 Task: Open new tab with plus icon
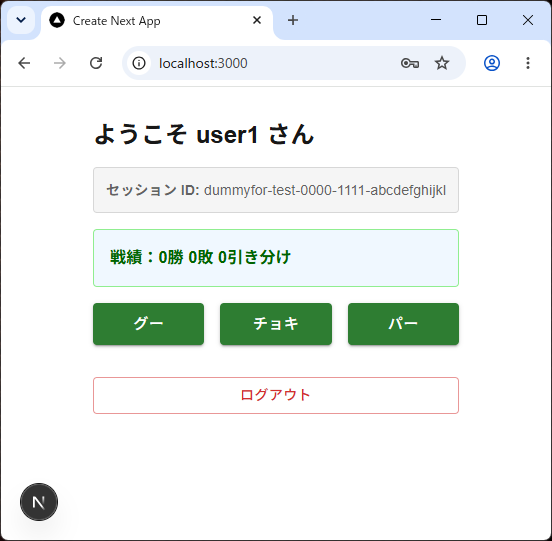pos(293,20)
